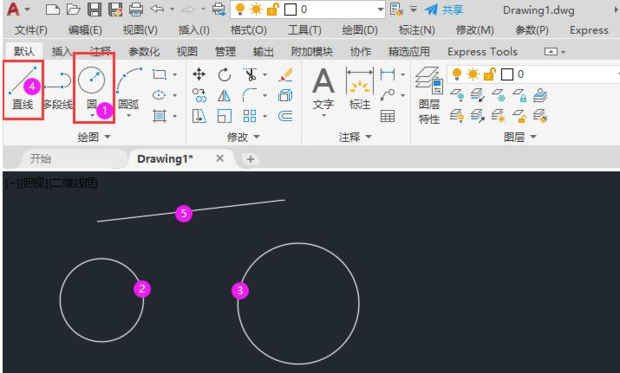Open quick access layer dropdown arrow
Viewport: 620px width, 373px height.
point(380,9)
